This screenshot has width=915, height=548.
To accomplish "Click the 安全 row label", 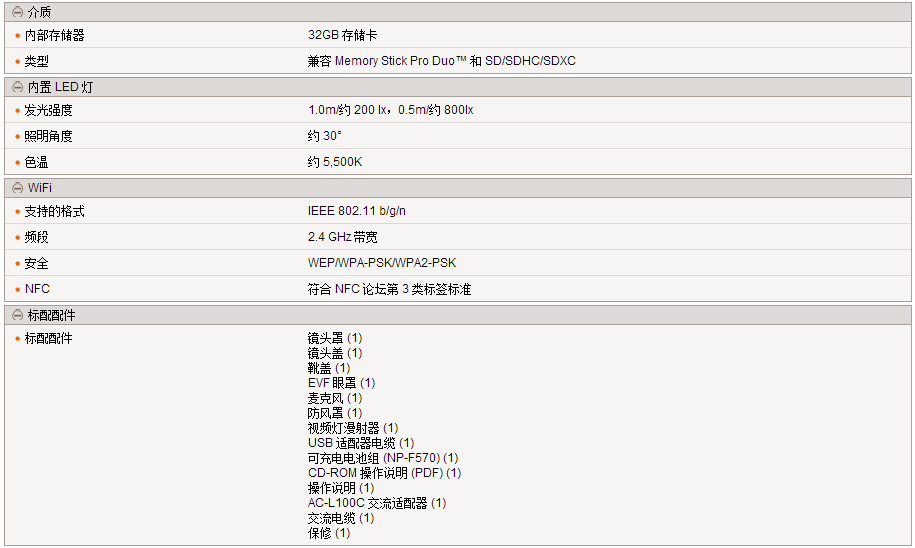I will (36, 263).
